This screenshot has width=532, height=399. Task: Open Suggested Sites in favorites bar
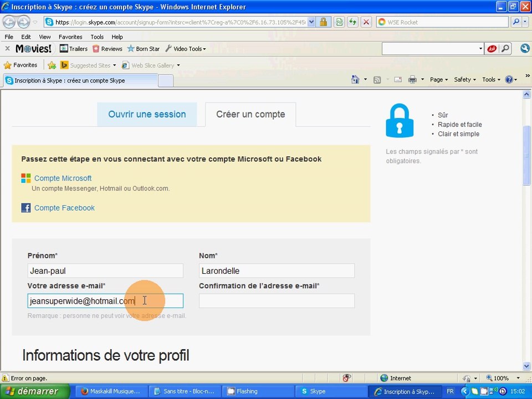[x=88, y=65]
